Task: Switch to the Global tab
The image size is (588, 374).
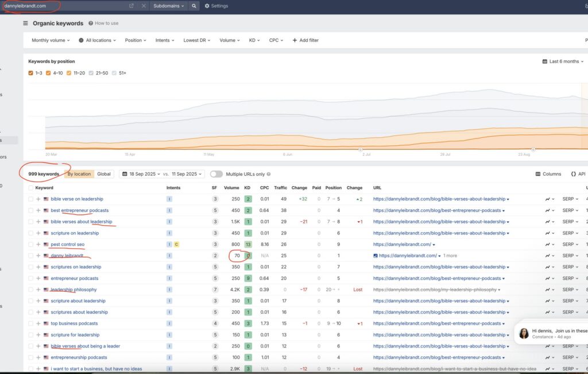Action: click(104, 173)
